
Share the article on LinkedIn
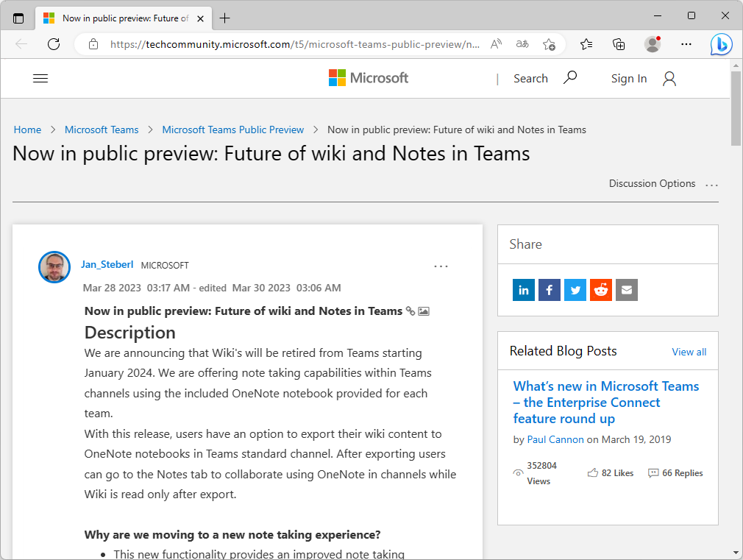point(524,290)
